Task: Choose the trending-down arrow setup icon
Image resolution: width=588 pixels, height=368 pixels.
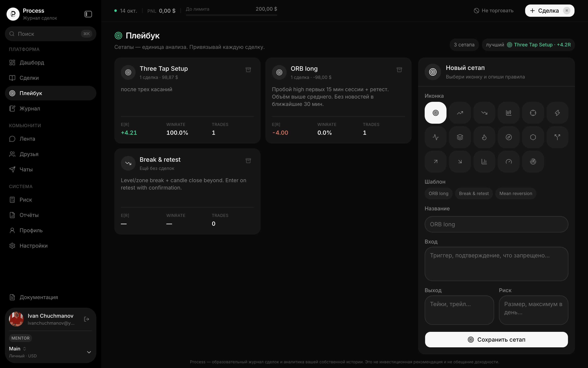Action: [484, 113]
